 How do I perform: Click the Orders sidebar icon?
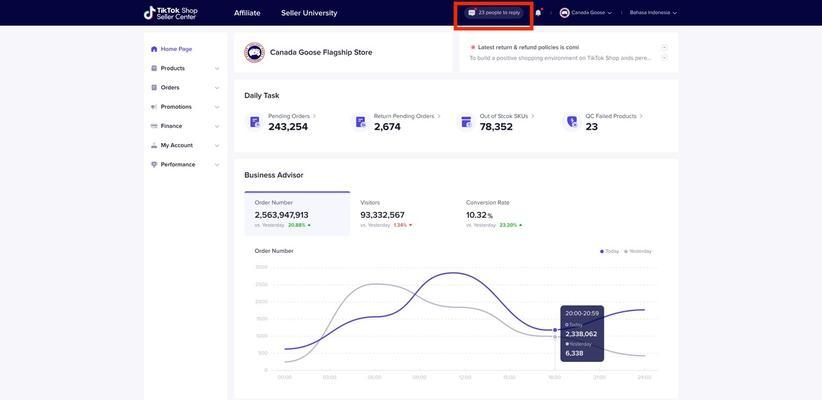[154, 88]
